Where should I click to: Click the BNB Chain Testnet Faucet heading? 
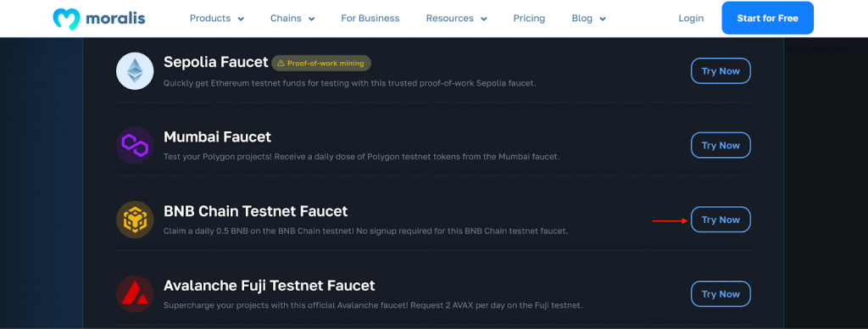pos(256,211)
